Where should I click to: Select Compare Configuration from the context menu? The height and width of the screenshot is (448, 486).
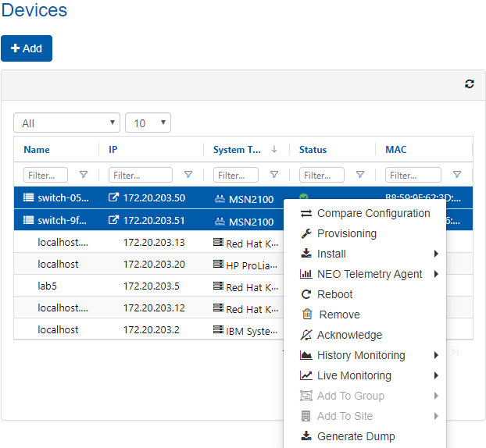[373, 213]
